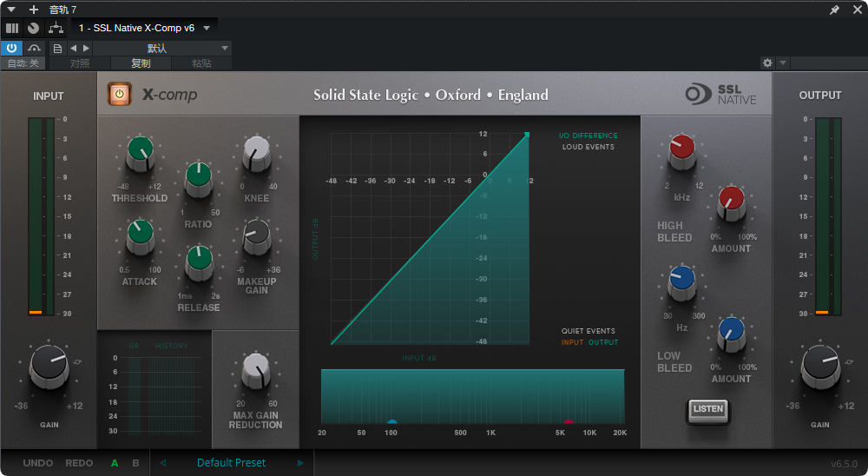
Task: Click the v6.5.0 version text
Action: coord(845,464)
